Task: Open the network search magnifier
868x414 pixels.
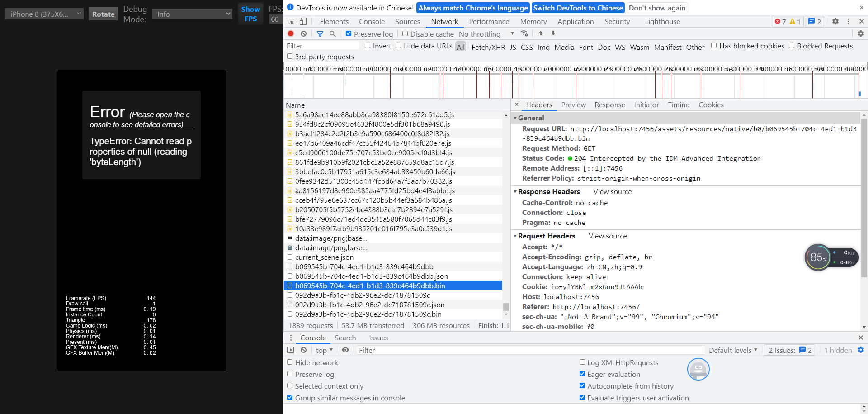Action: [332, 33]
